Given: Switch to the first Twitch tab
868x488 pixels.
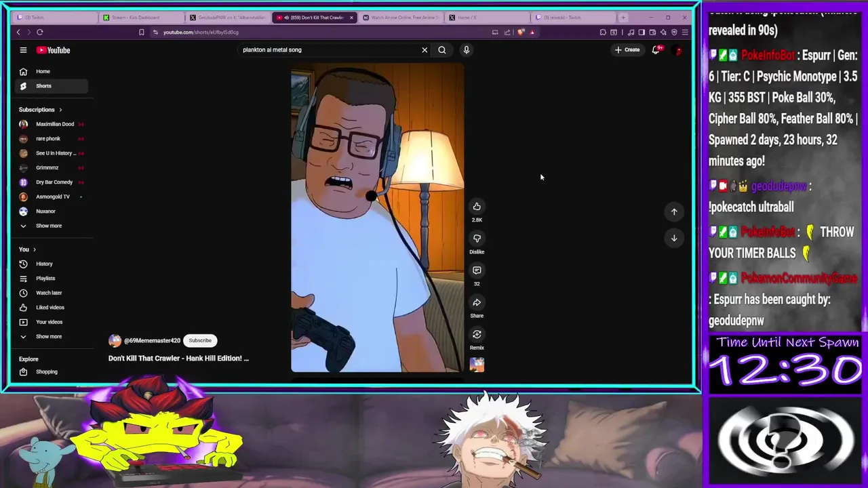Looking at the screenshot, I should click(x=54, y=17).
